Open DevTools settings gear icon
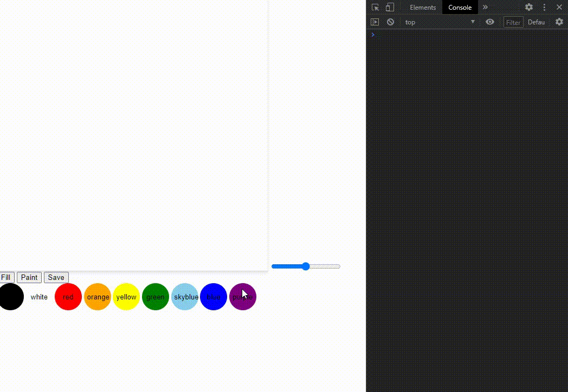 [529, 7]
